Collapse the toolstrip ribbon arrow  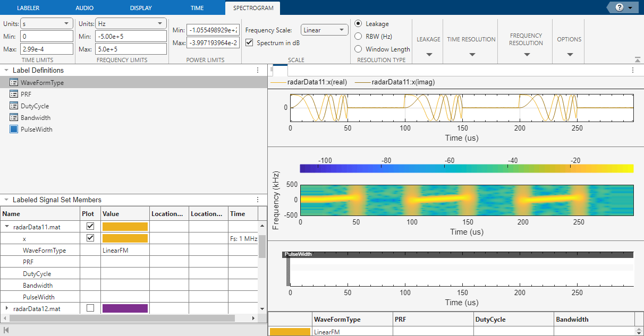tap(637, 59)
